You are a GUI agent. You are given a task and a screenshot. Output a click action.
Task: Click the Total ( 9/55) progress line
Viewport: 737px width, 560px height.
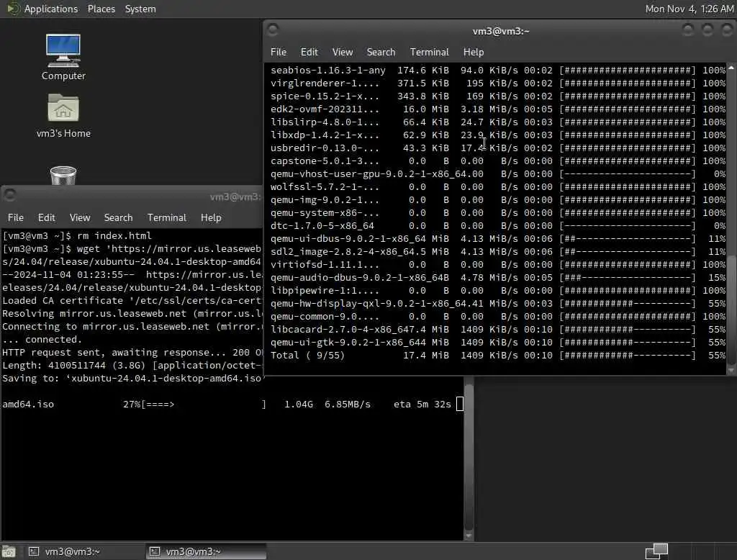point(498,356)
